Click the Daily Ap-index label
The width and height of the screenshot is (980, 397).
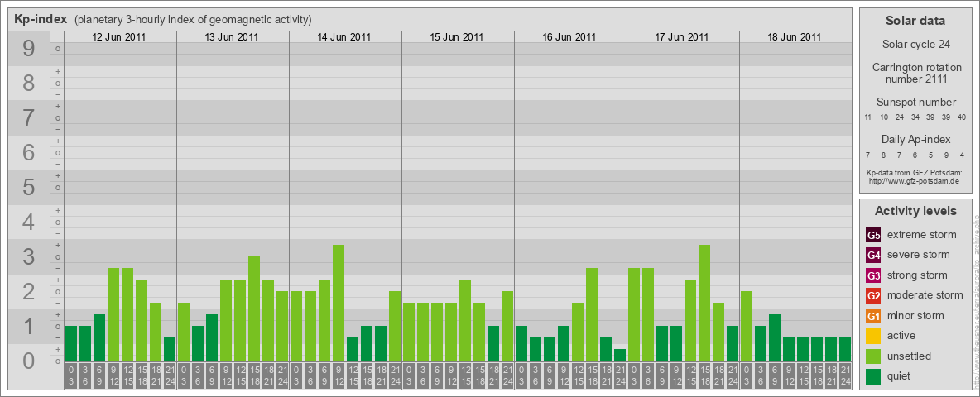(x=915, y=139)
